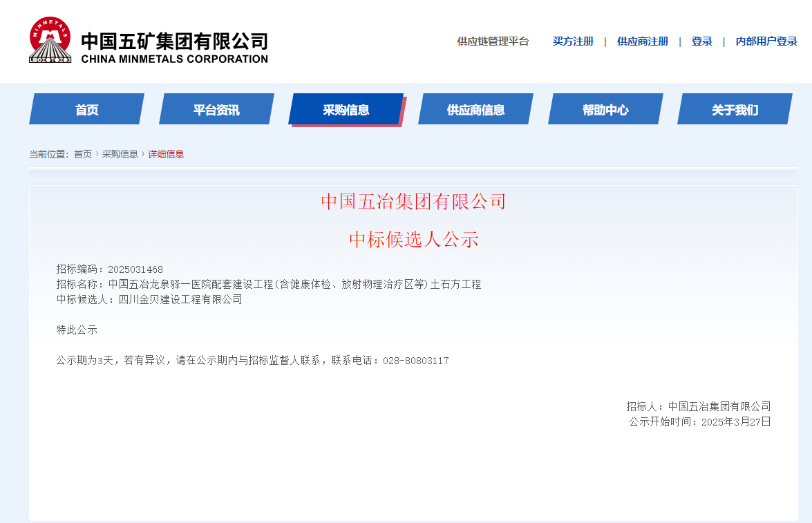This screenshot has height=523, width=812.
Task: Open the 供应商注册 supplier registration link
Action: (643, 41)
